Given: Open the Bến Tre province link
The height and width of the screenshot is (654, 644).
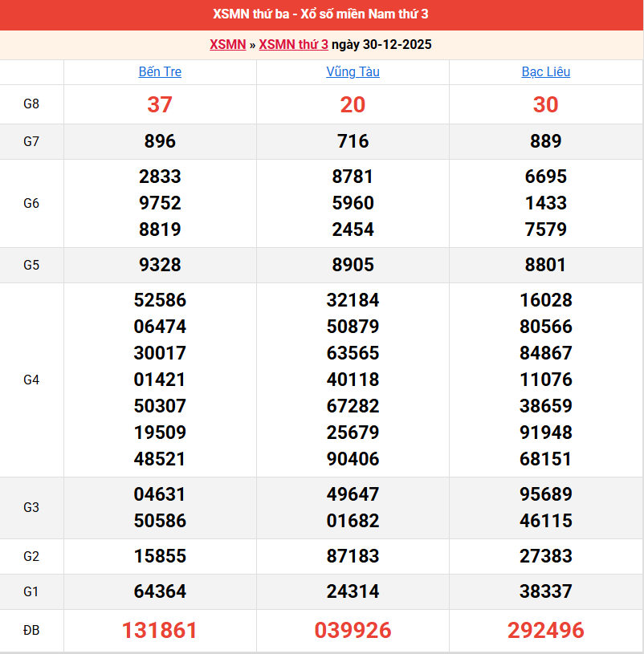Looking at the screenshot, I should (x=160, y=72).
